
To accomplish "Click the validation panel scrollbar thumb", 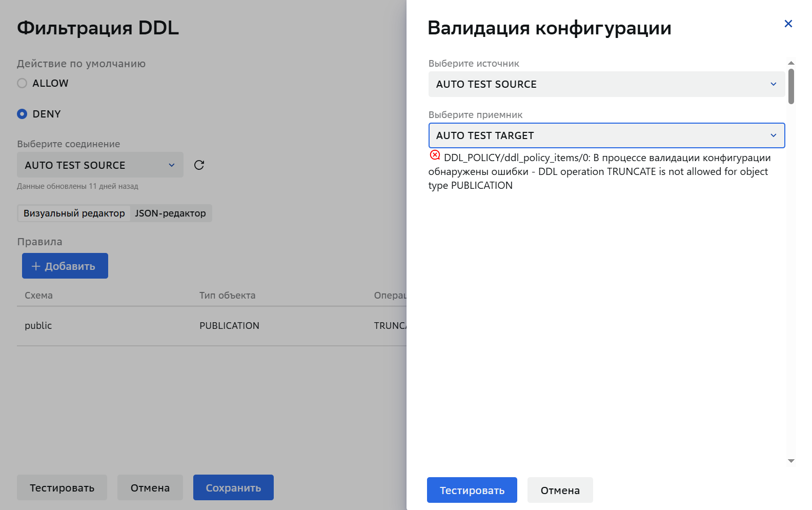I will (x=791, y=86).
